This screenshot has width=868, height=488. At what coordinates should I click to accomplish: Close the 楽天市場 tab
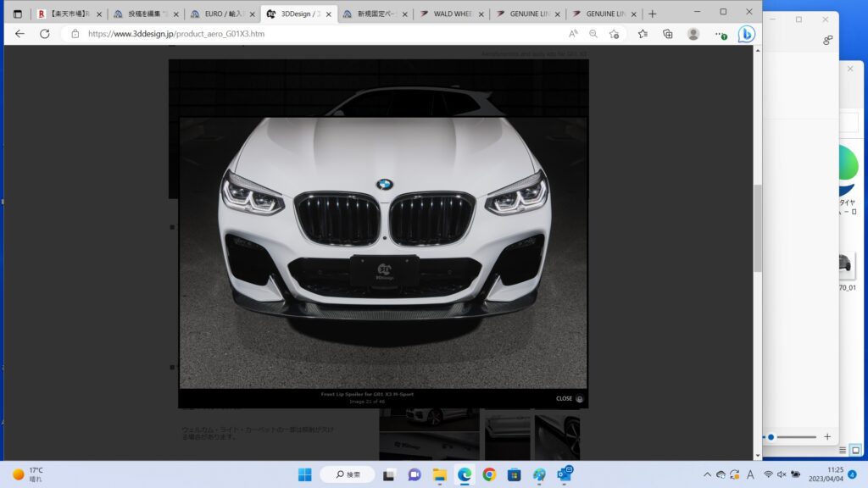coord(99,14)
